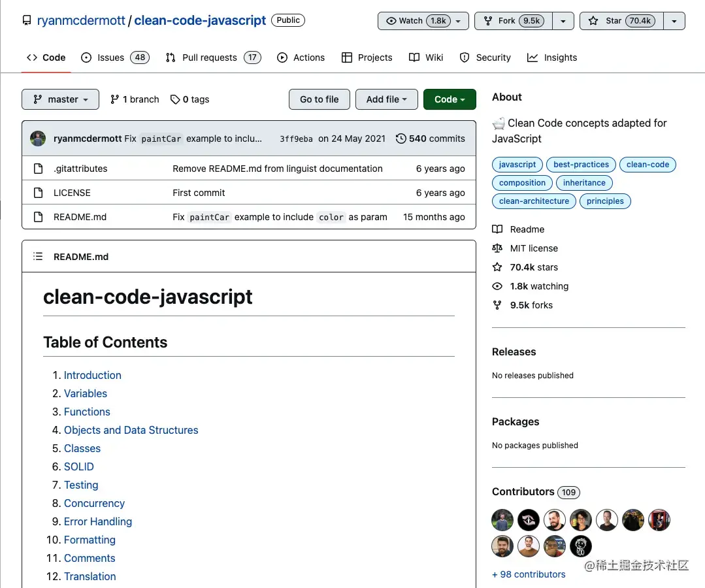Click the LICENSE file icon

point(39,193)
